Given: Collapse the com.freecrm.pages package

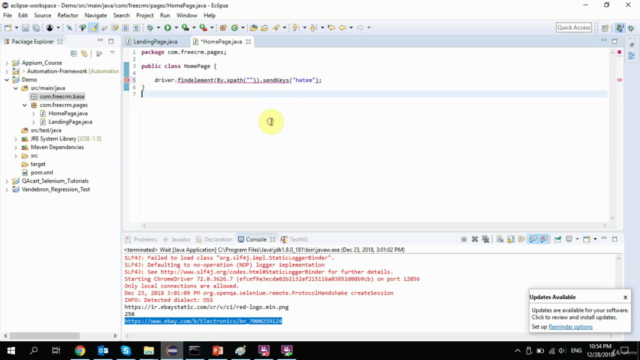Looking at the screenshot, I should coord(24,105).
